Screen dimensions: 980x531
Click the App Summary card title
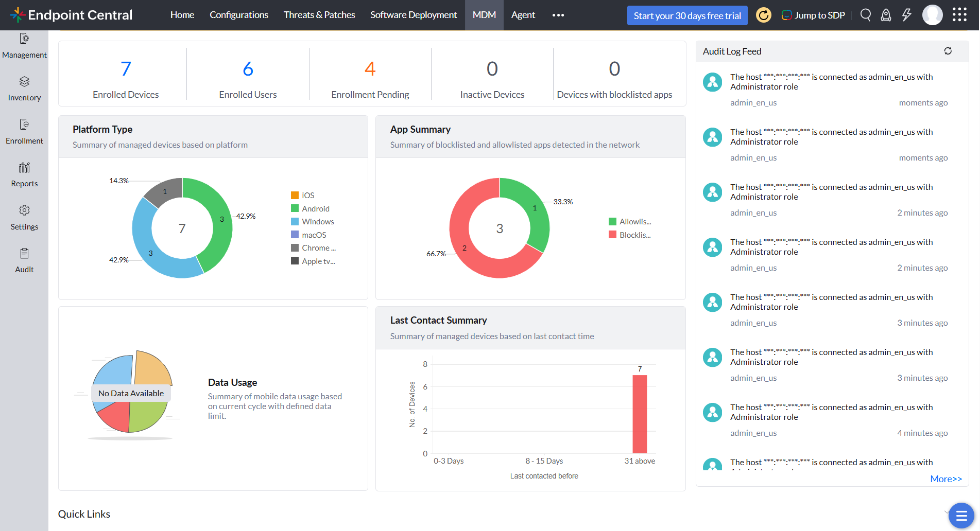pyautogui.click(x=420, y=129)
